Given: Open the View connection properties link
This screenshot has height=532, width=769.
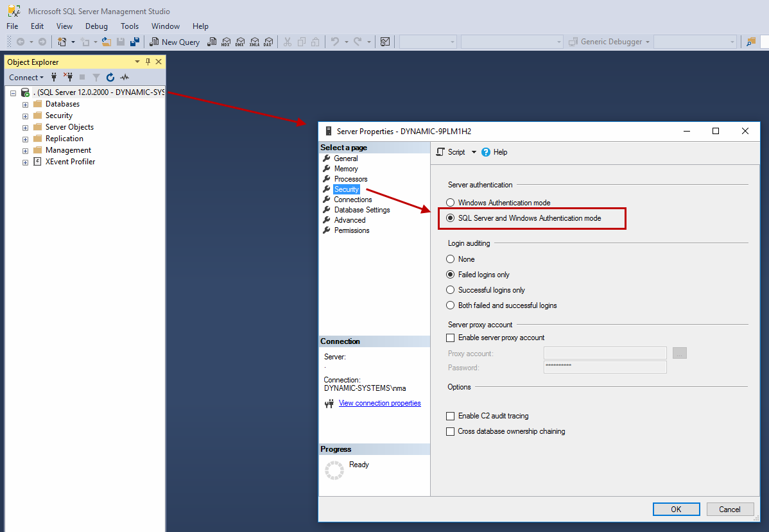Looking at the screenshot, I should tap(379, 403).
